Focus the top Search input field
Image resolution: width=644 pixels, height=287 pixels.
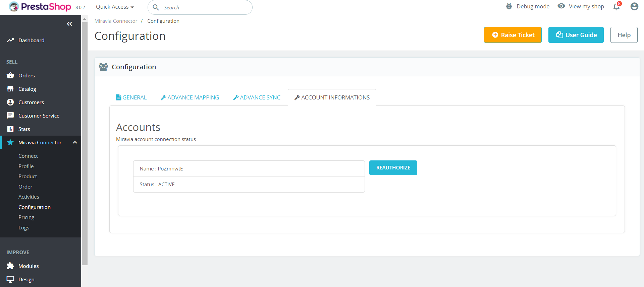(200, 7)
